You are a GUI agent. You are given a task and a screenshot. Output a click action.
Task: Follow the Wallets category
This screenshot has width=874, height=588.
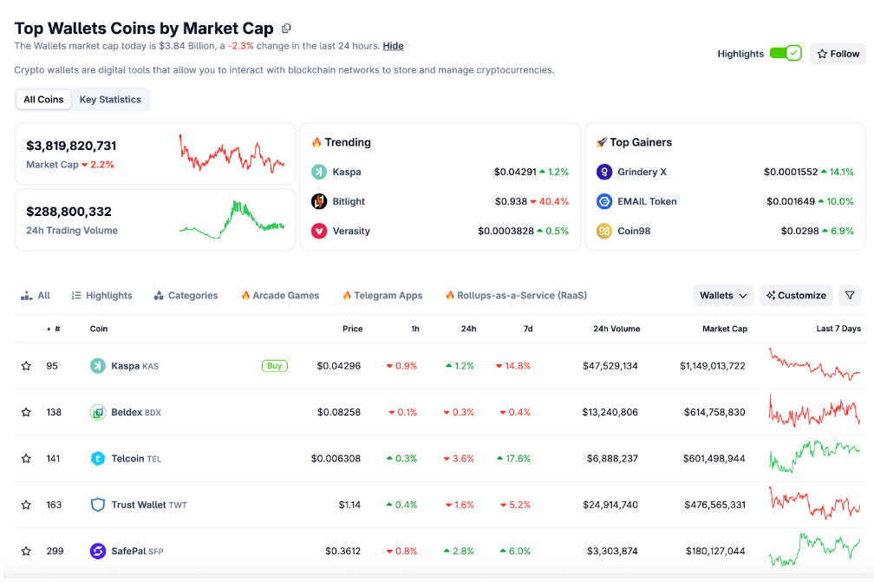pos(838,54)
